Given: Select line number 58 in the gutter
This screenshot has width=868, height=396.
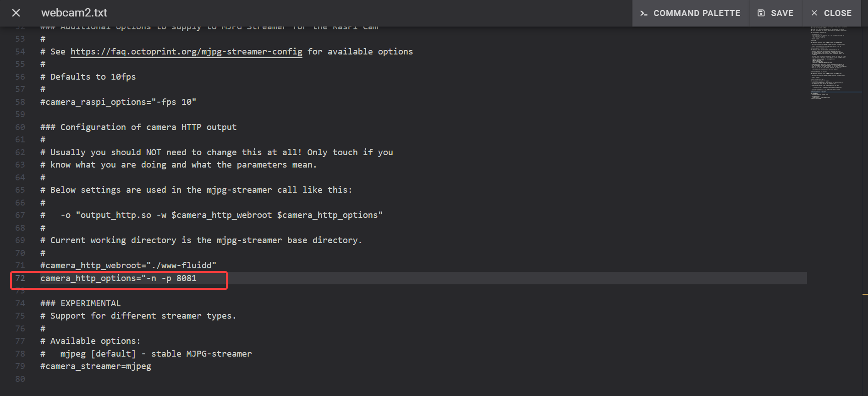Looking at the screenshot, I should 20,102.
